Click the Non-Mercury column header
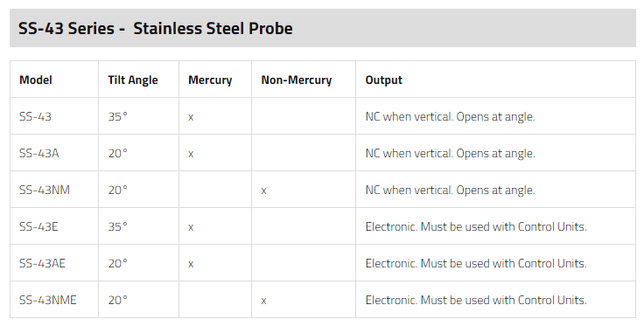This screenshot has height=326, width=644. (296, 80)
